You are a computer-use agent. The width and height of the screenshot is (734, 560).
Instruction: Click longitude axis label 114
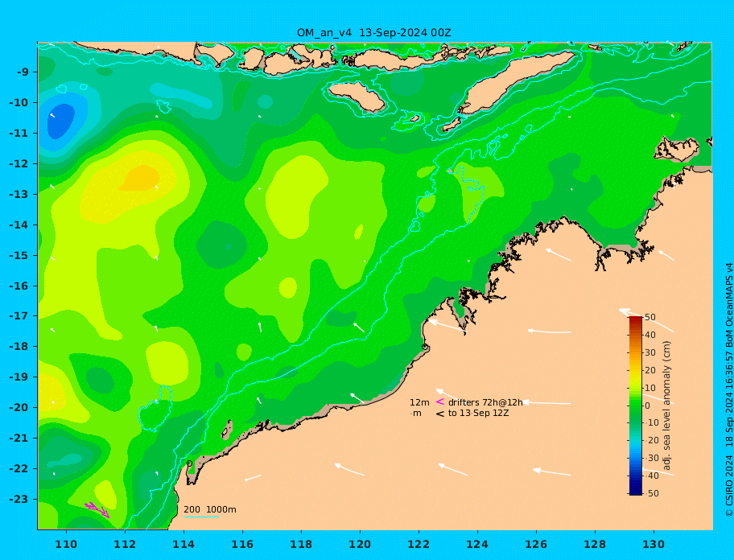click(183, 544)
